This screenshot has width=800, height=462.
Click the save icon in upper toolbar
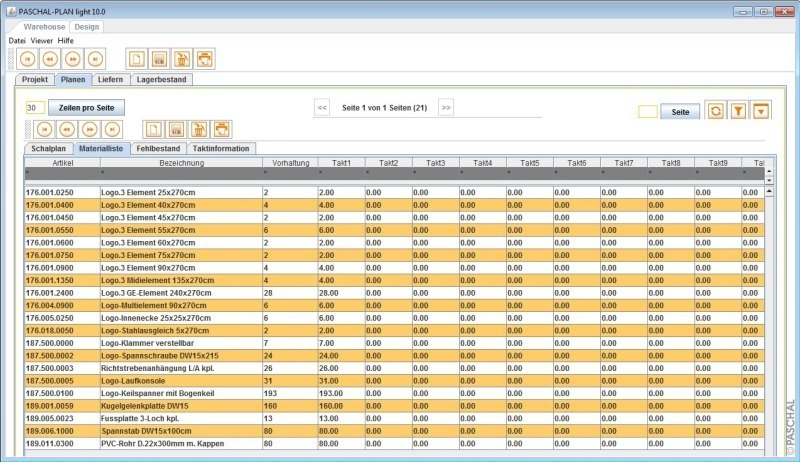click(159, 59)
